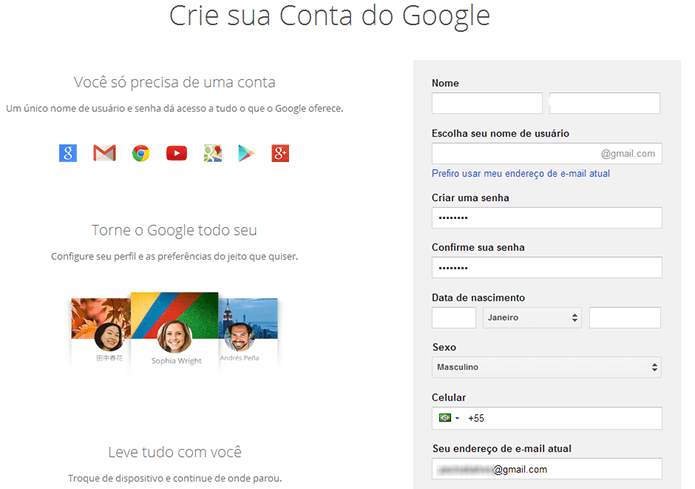The image size is (695, 489).
Task: Click the Gmail envelope icon
Action: coord(105,153)
